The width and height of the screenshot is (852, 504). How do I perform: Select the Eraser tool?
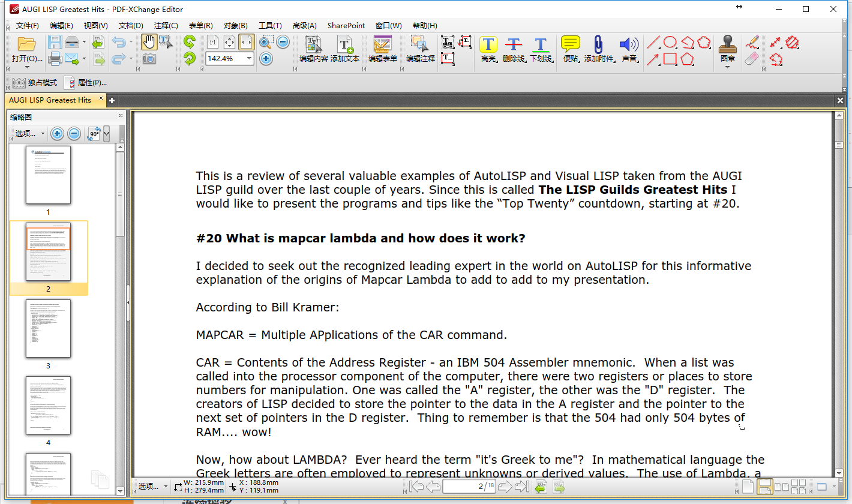click(752, 58)
